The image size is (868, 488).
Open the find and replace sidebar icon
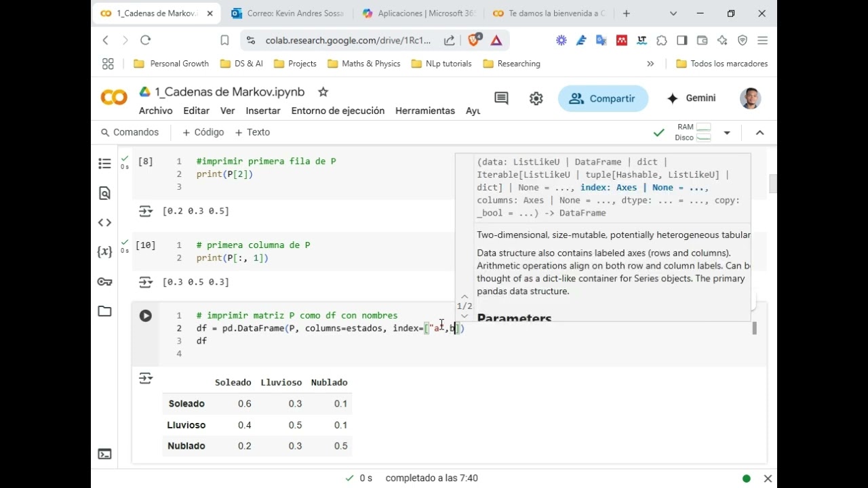point(104,193)
